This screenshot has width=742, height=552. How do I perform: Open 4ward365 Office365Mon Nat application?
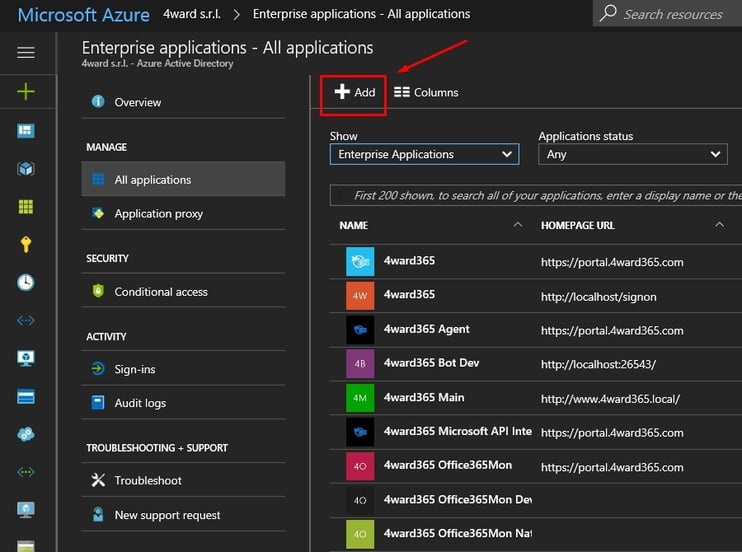(x=458, y=534)
